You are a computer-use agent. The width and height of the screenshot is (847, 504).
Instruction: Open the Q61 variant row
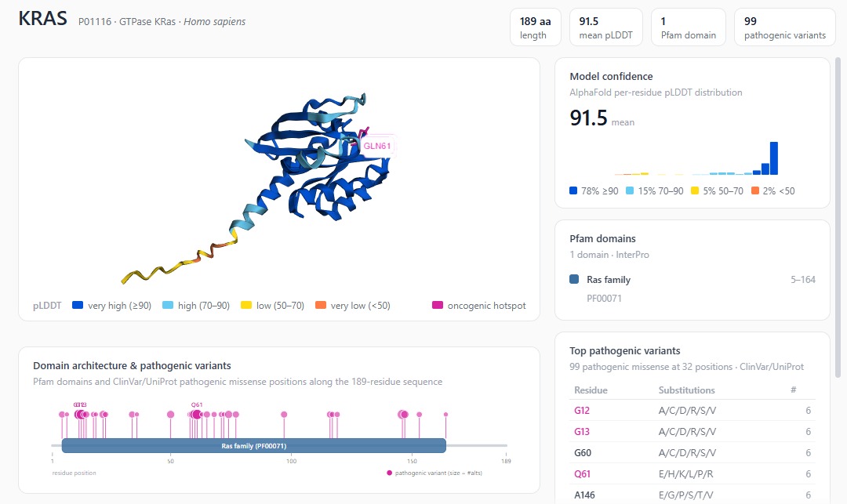693,473
